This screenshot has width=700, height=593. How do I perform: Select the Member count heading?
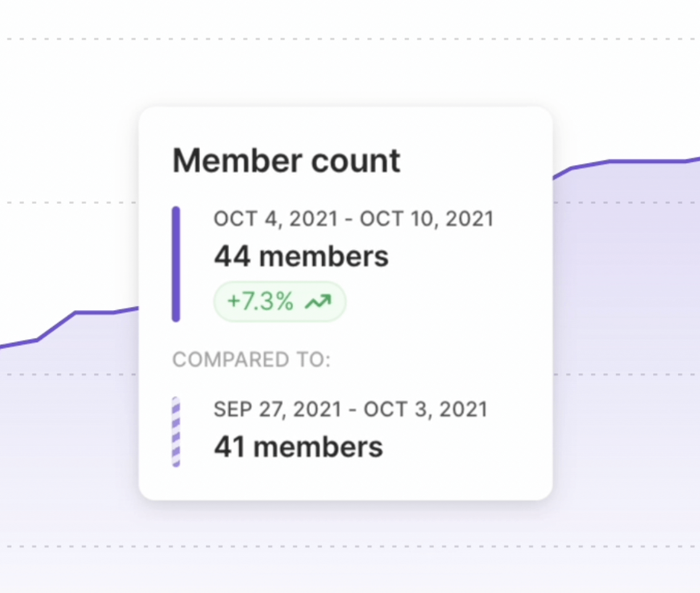[x=286, y=161]
